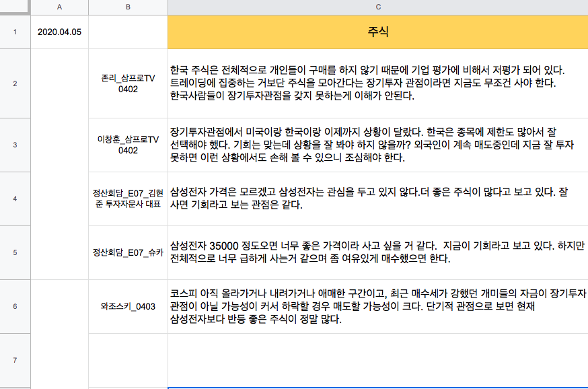This screenshot has height=389, width=588.
Task: Select the cell 존리_삼프로TV 0402
Action: (x=128, y=83)
